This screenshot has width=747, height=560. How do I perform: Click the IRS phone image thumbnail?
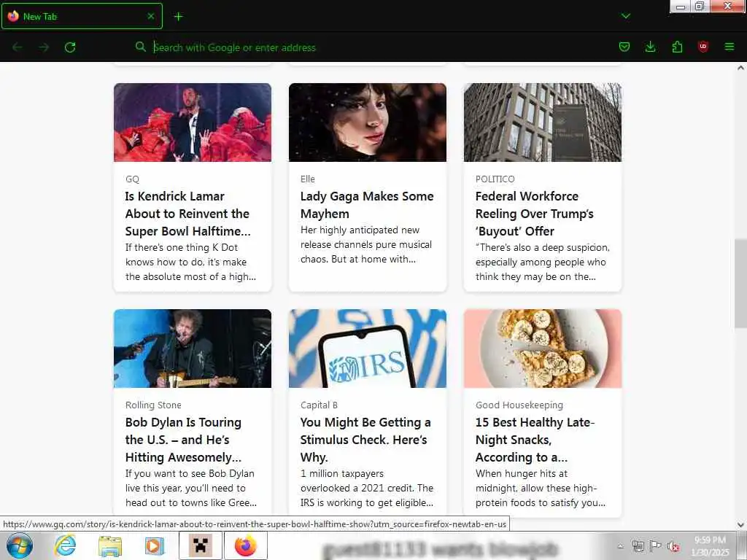(x=368, y=349)
